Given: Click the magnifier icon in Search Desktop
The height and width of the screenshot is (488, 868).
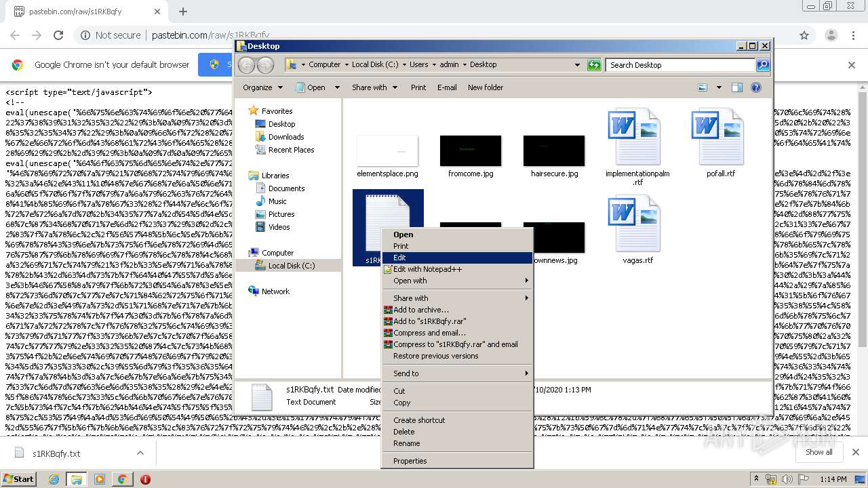Looking at the screenshot, I should pyautogui.click(x=763, y=65).
